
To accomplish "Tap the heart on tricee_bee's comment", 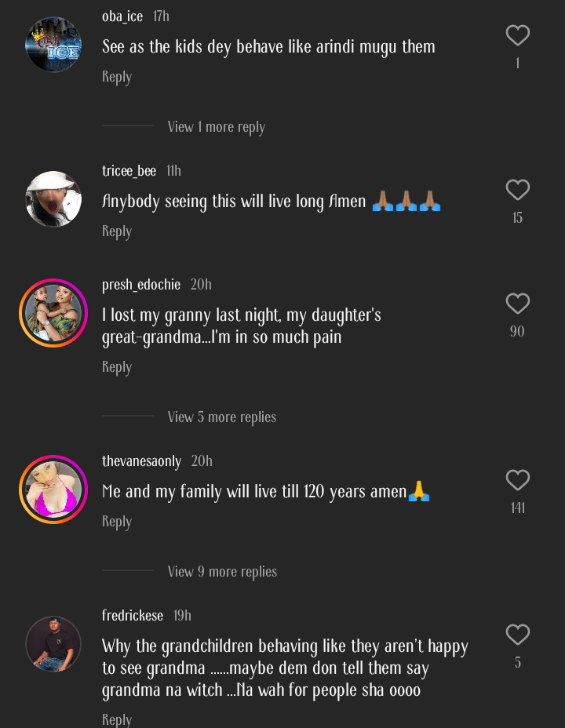I will tap(517, 190).
